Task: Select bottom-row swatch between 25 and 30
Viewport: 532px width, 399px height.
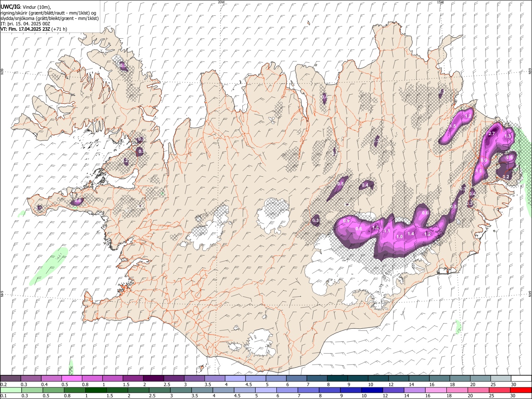Action: click(500, 390)
